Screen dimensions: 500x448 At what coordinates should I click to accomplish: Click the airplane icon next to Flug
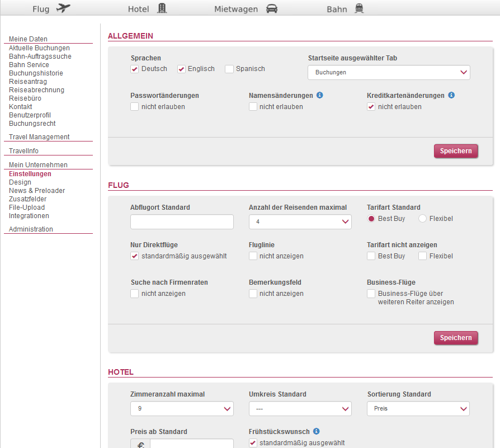(x=63, y=8)
